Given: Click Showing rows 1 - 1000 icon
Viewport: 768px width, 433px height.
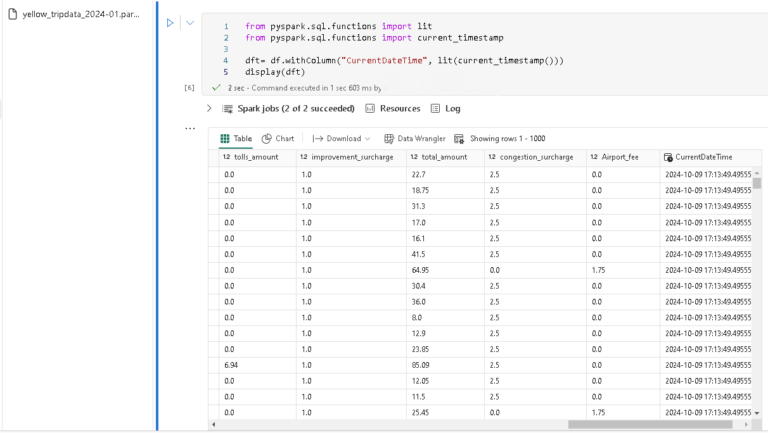Looking at the screenshot, I should click(x=459, y=139).
